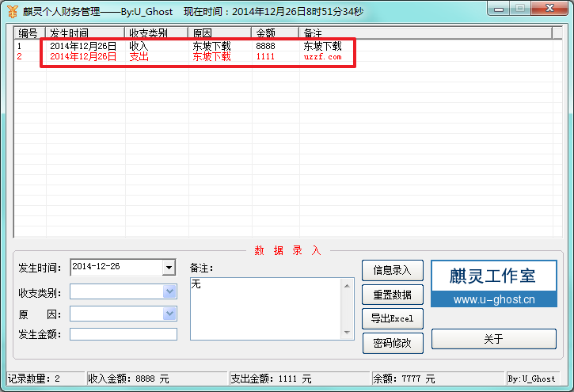Select red record row number 2
Viewport: 574px width, 392px height.
287,56
